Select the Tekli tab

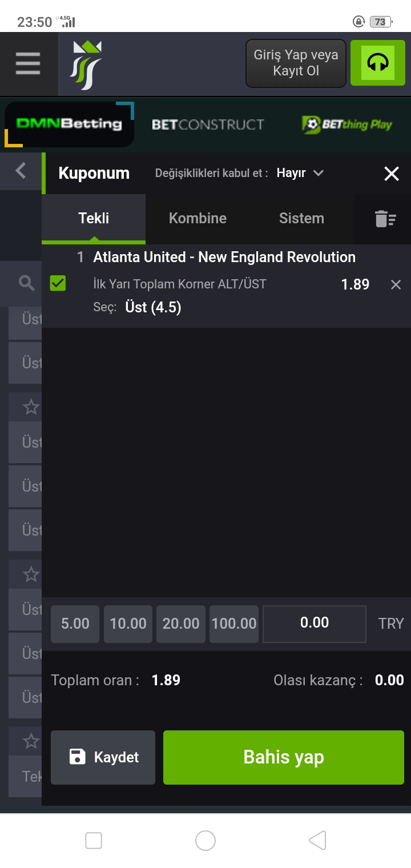pos(94,218)
